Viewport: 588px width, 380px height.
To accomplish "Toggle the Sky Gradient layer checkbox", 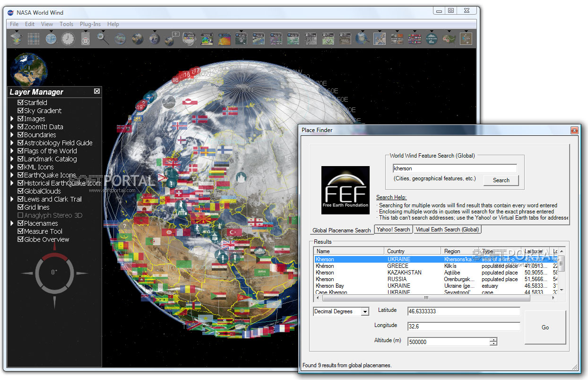I will coord(20,111).
